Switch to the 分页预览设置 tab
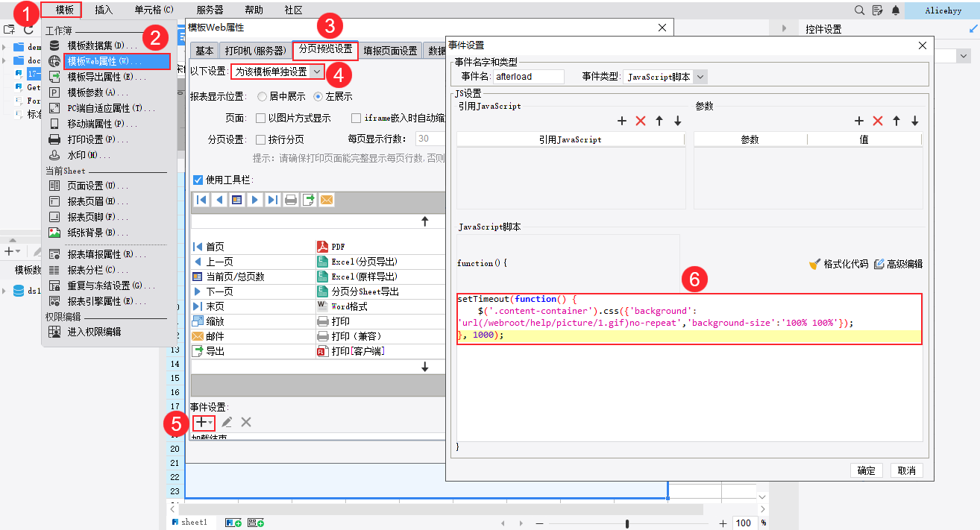 [x=325, y=50]
